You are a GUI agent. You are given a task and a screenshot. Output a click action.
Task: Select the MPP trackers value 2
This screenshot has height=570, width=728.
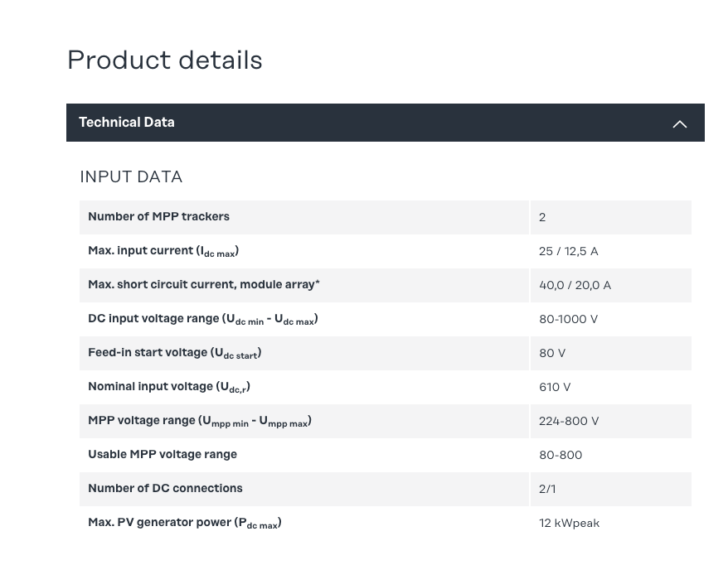click(x=542, y=218)
